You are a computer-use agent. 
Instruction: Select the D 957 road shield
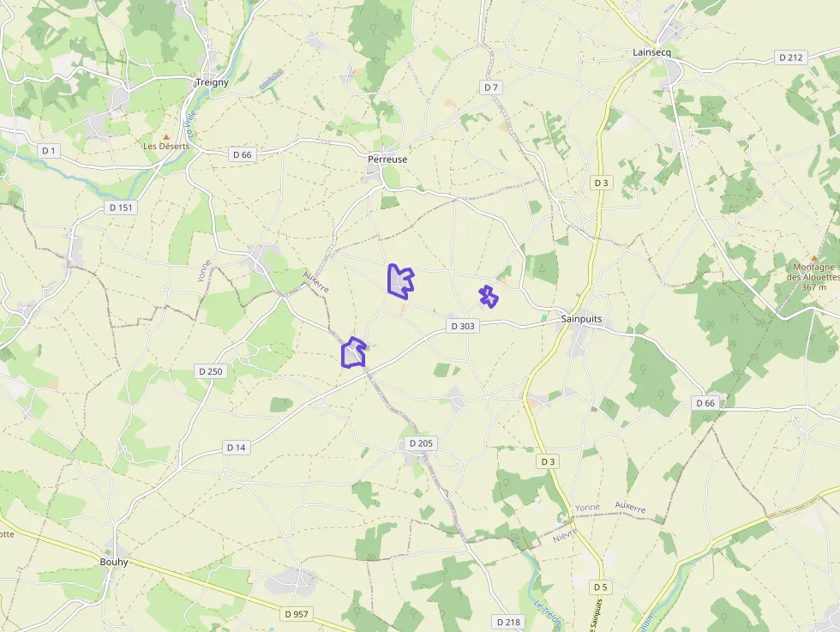tap(297, 614)
